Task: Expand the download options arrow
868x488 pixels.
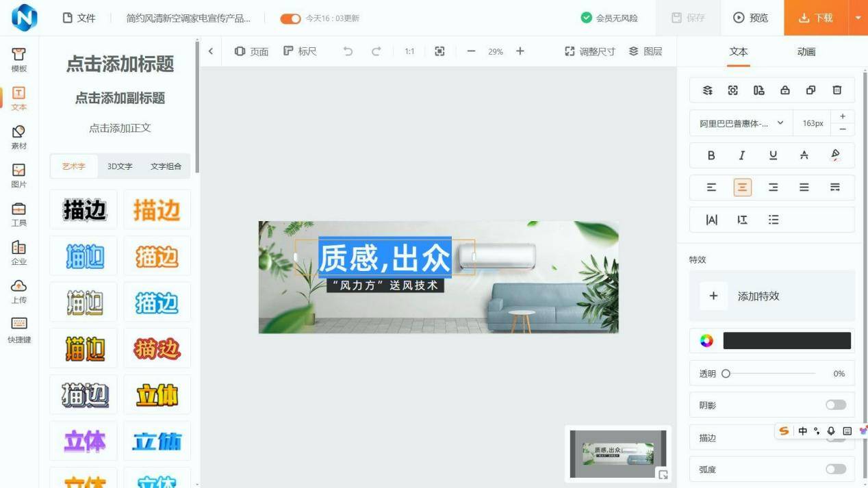Action: tap(858, 18)
